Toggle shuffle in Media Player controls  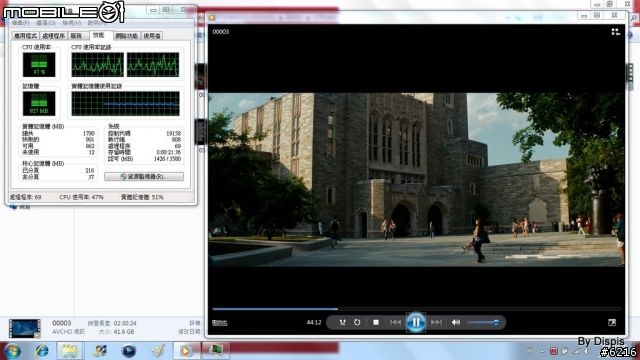tap(342, 322)
